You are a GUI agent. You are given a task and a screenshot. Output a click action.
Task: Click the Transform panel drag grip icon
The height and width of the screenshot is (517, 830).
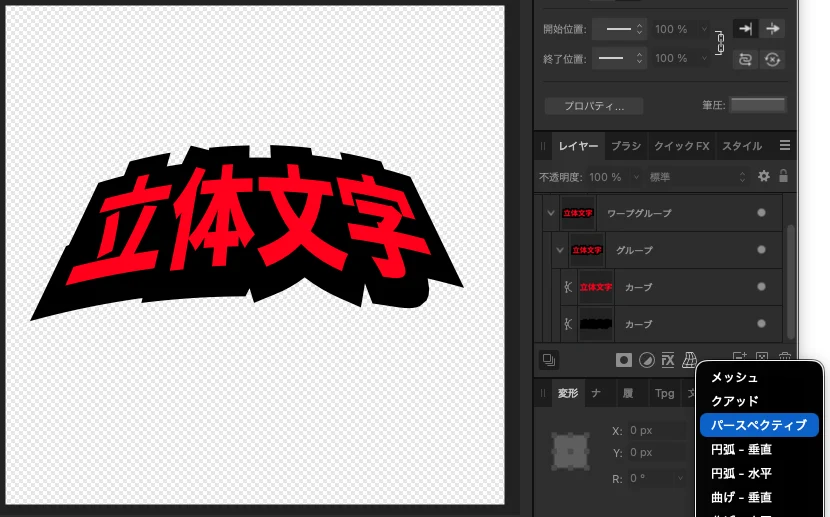pos(543,393)
